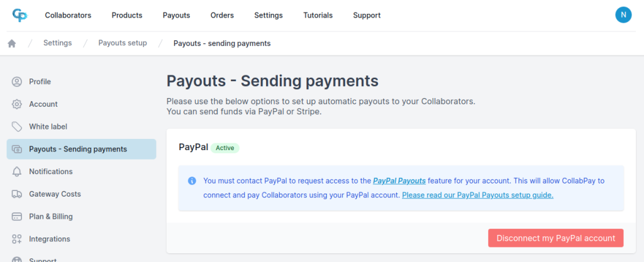Screen dimensions: 644x262
Task: Click the Notifications bell icon
Action: tap(17, 172)
